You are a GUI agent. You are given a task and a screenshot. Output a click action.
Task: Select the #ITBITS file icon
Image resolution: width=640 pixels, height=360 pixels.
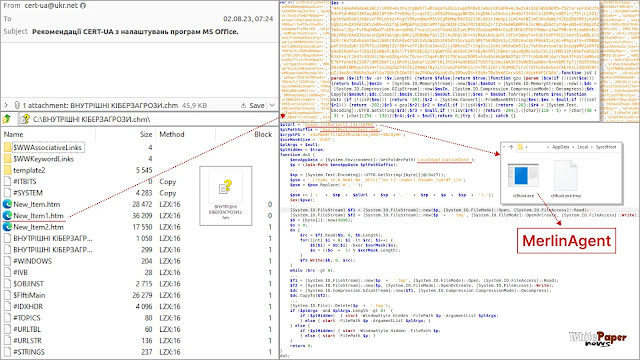tap(7, 181)
